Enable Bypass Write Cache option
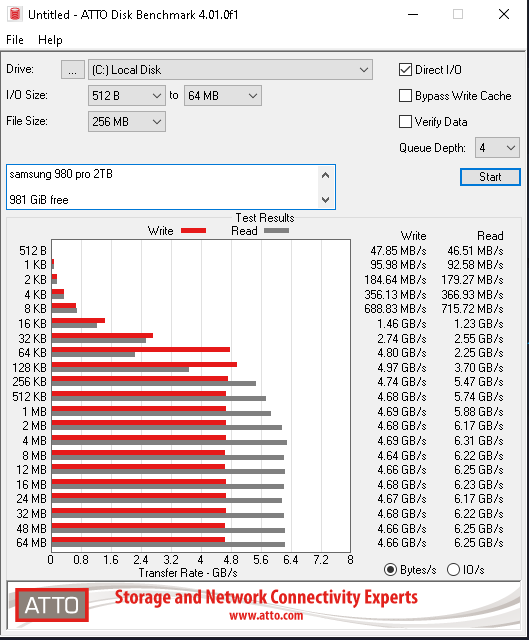This screenshot has width=529, height=640. [x=405, y=96]
